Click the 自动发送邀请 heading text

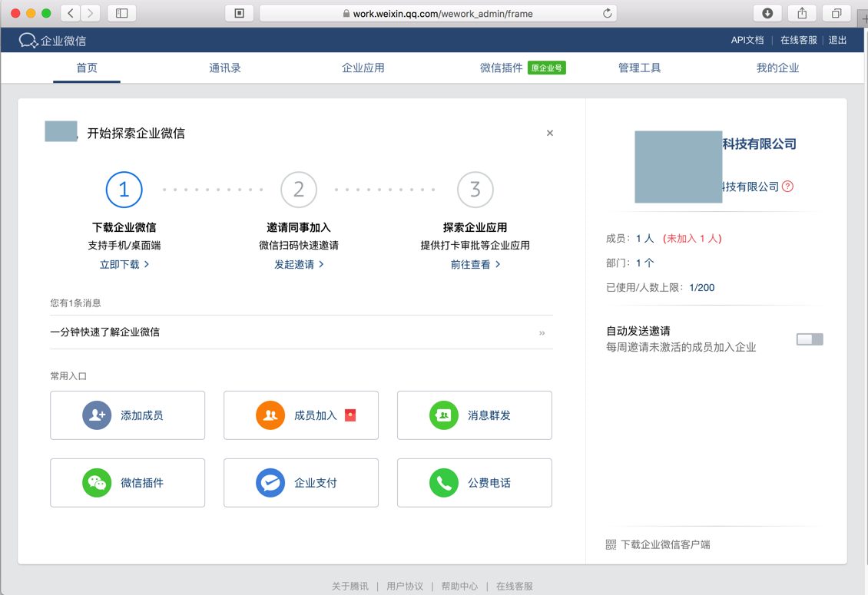638,331
